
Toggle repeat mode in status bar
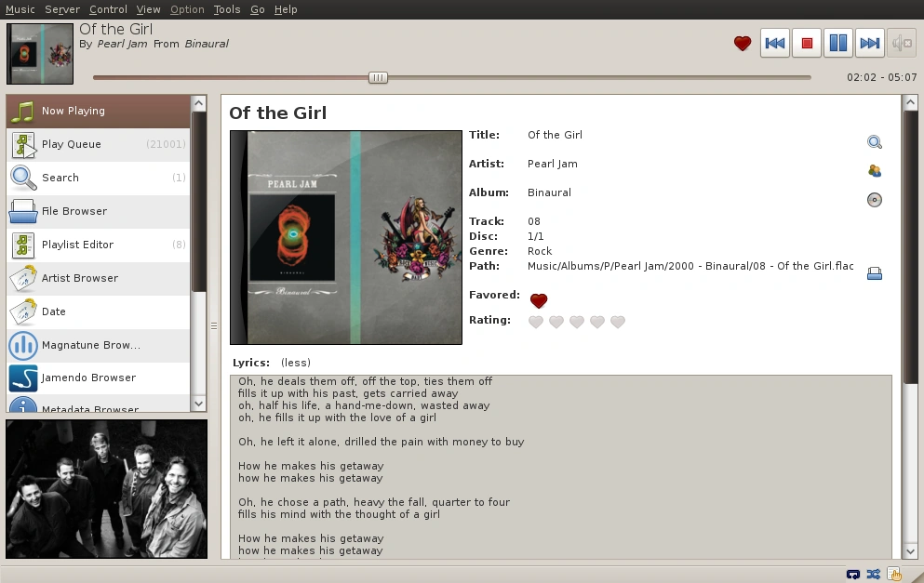[x=853, y=574]
